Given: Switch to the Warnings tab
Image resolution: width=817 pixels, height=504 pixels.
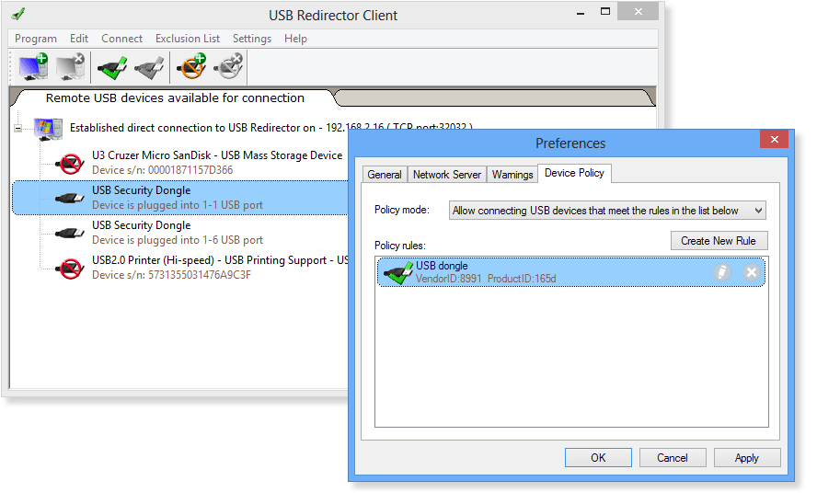Looking at the screenshot, I should [512, 175].
